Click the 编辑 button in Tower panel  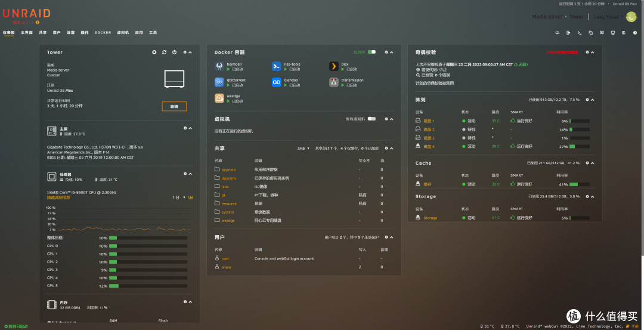174,106
